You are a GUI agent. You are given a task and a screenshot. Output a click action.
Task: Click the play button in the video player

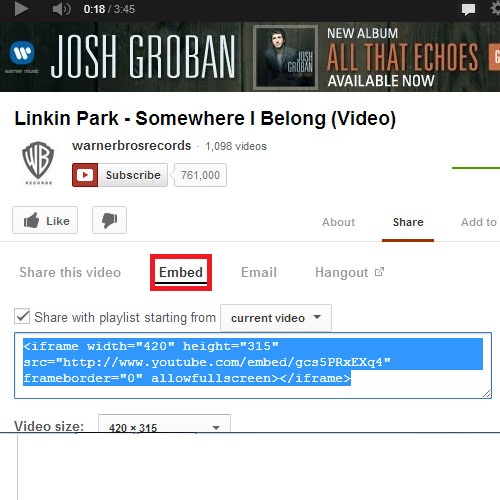(21, 9)
